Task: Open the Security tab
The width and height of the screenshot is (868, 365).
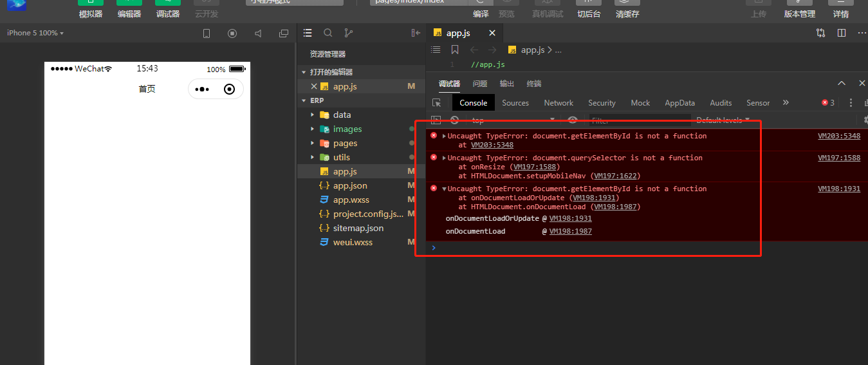Action: pyautogui.click(x=602, y=102)
